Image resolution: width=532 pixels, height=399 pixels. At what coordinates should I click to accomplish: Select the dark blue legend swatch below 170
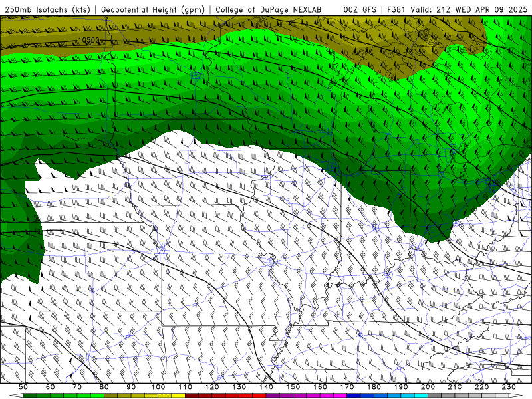click(x=354, y=395)
